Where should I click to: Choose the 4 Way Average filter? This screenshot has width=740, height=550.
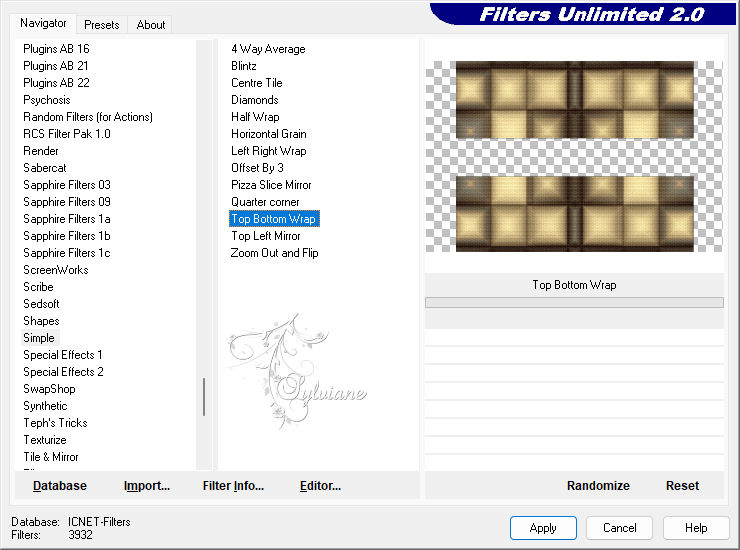pyautogui.click(x=268, y=49)
